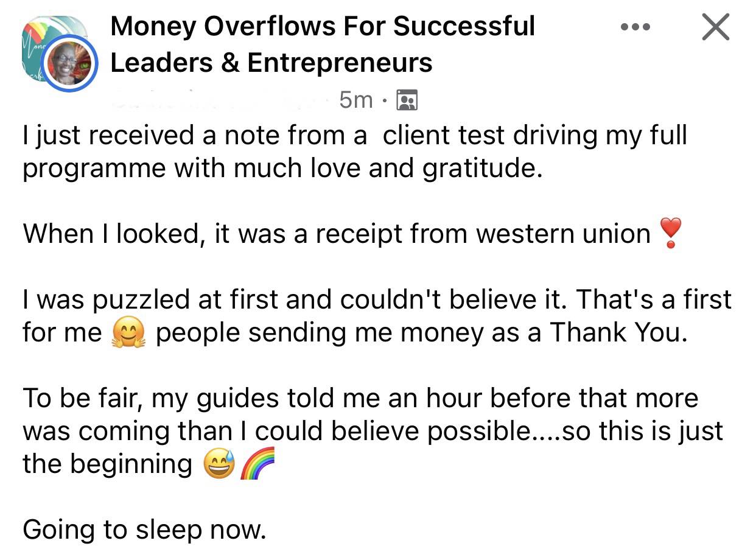Click the grinning sweat smile emoji
The width and height of the screenshot is (756, 560).
(219, 465)
